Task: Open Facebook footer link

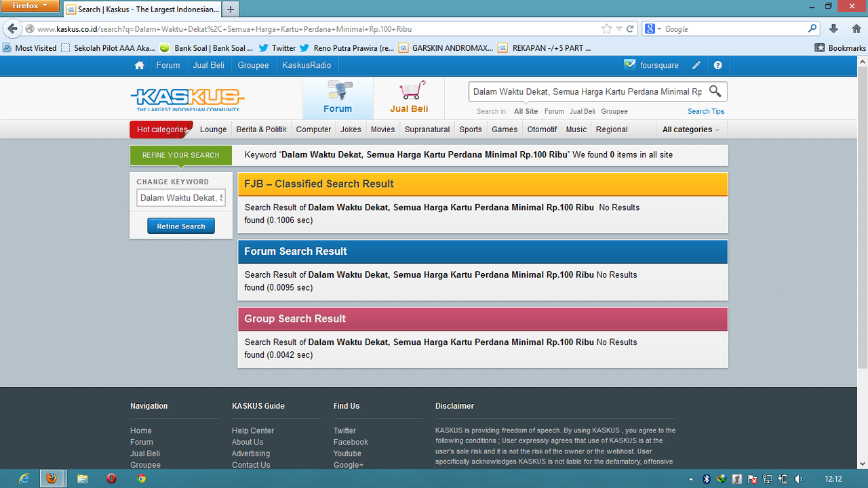Action: tap(351, 442)
